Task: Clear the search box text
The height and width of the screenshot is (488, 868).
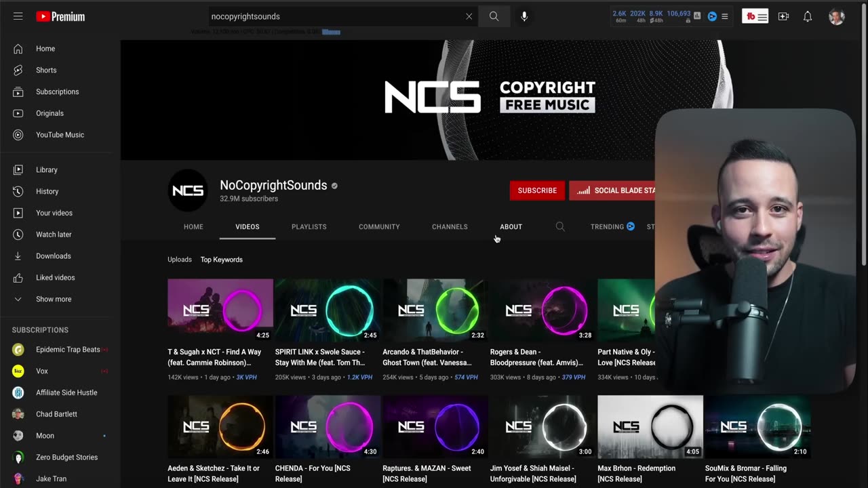Action: click(469, 16)
